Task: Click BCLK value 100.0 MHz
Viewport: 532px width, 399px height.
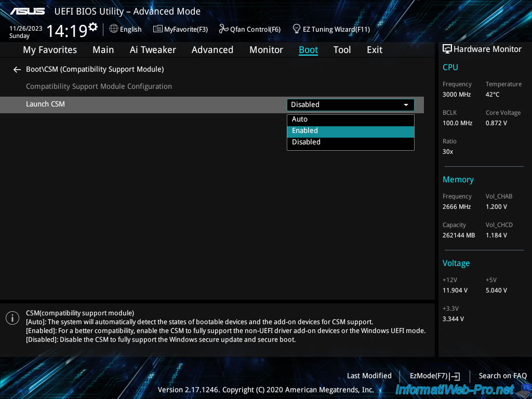Action: (x=457, y=123)
